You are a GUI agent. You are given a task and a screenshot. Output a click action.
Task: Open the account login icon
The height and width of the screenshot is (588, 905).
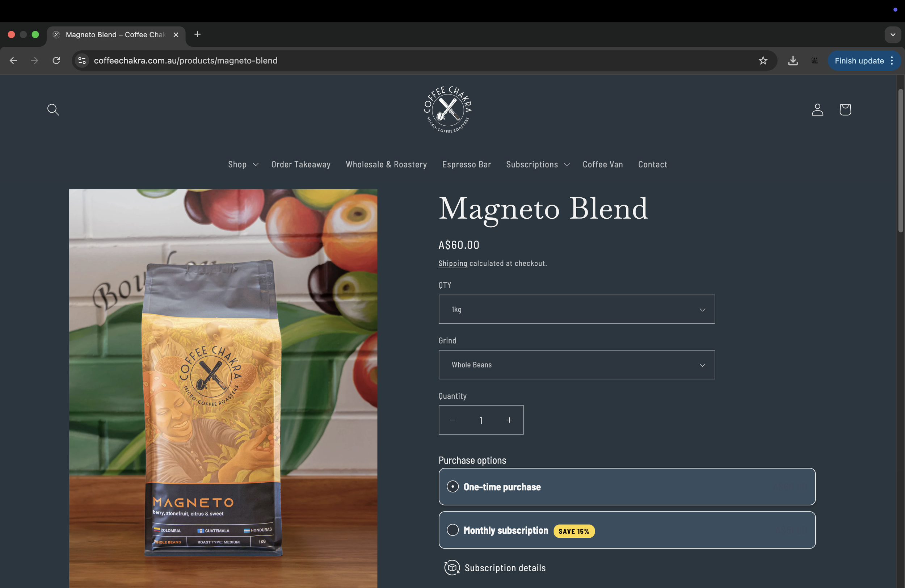pyautogui.click(x=817, y=110)
